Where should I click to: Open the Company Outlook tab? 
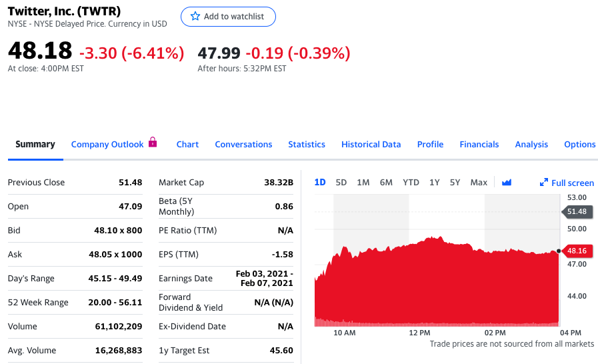[107, 145]
